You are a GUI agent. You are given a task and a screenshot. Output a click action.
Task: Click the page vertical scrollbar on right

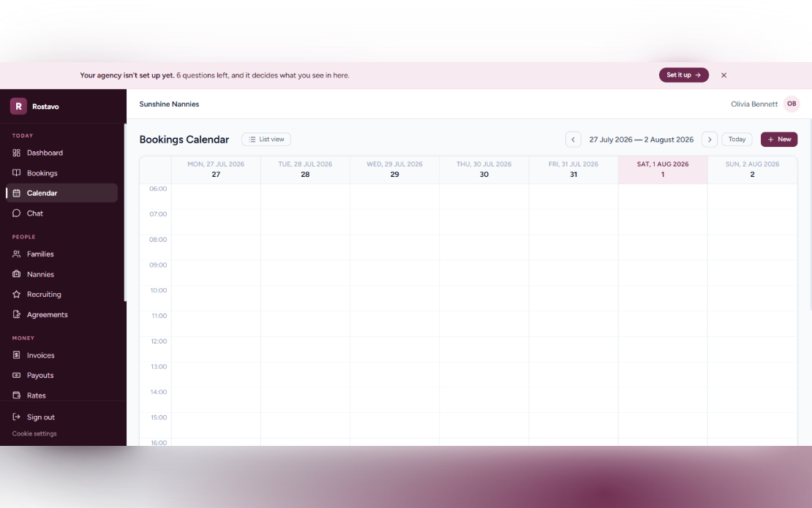[811, 215]
